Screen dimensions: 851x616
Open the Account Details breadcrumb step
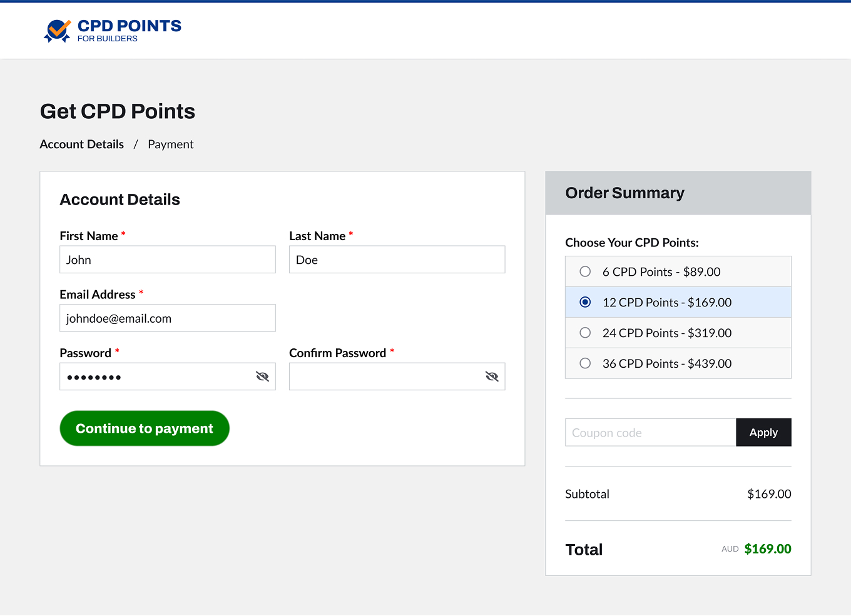pyautogui.click(x=82, y=144)
